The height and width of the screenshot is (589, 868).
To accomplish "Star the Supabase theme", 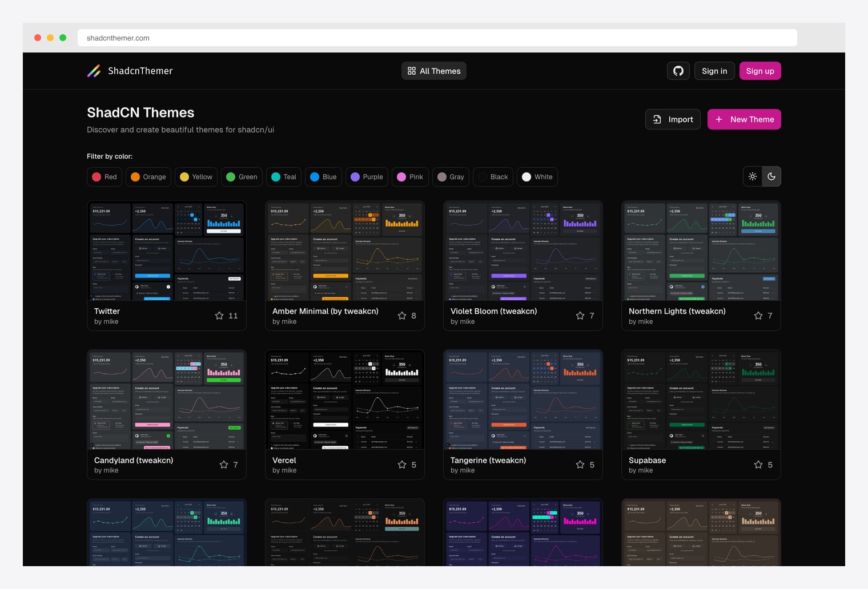I will [x=758, y=465].
